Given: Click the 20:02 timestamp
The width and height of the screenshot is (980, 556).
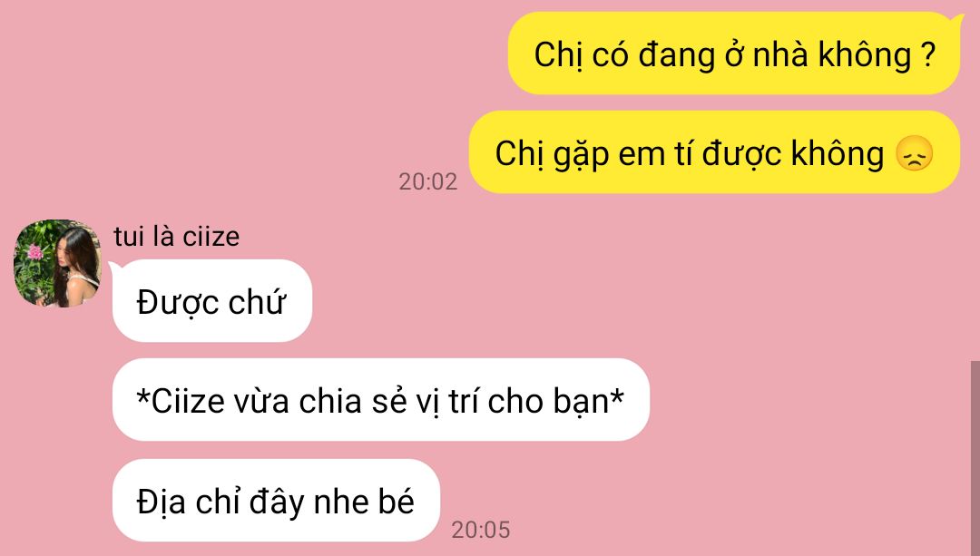Looking at the screenshot, I should (x=428, y=181).
